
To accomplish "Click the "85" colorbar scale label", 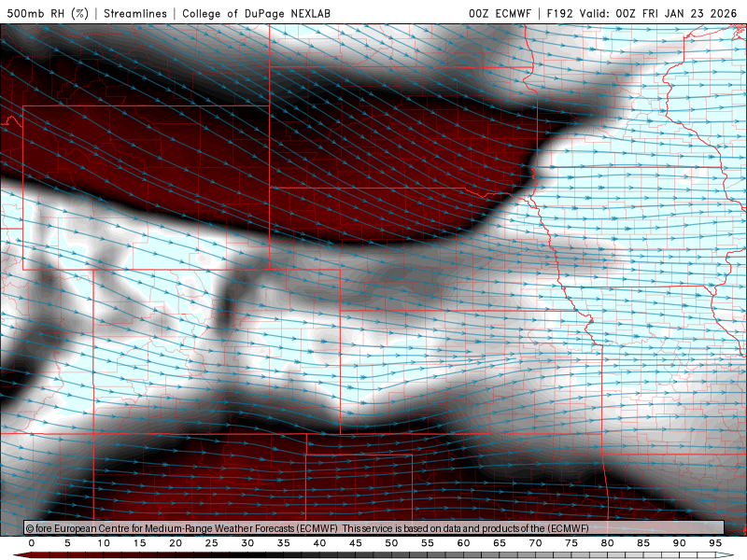I will (x=643, y=543).
